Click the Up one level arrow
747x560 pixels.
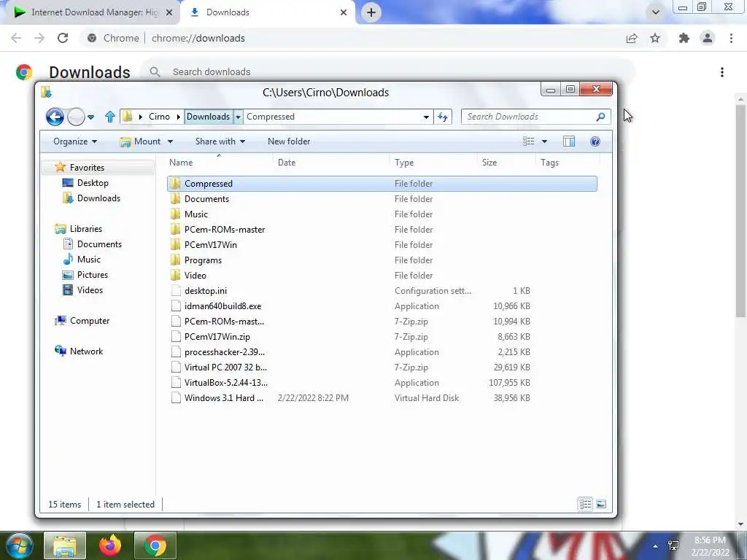[110, 117]
